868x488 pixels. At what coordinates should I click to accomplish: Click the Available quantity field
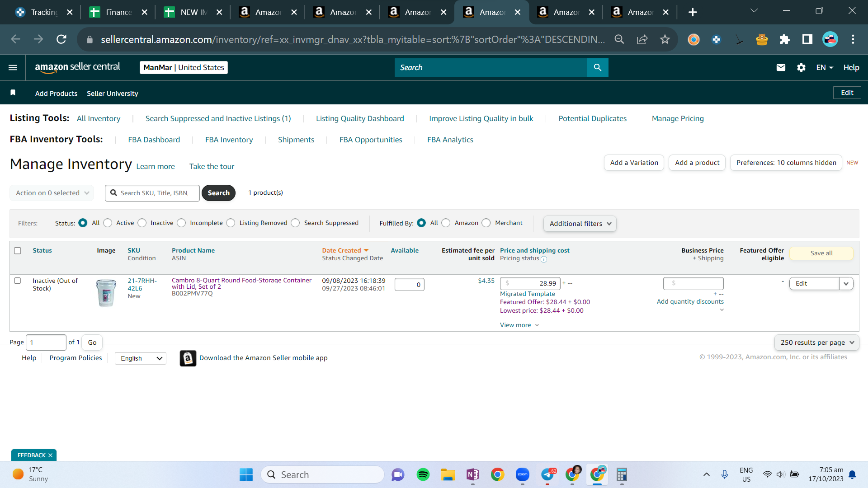[410, 285]
